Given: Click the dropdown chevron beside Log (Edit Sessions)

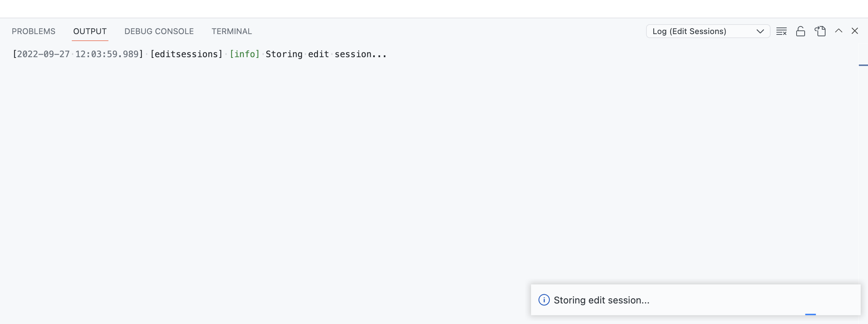Looking at the screenshot, I should pyautogui.click(x=761, y=31).
